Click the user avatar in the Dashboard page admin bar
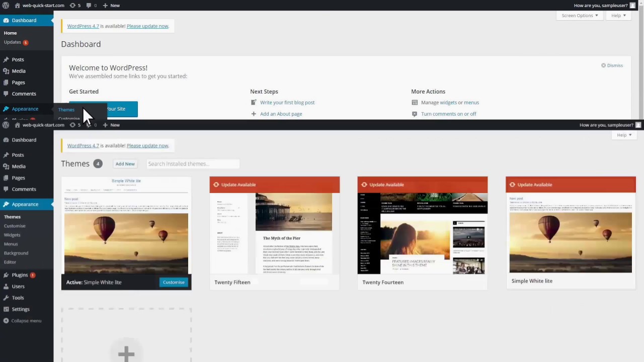The height and width of the screenshot is (362, 644). (x=632, y=6)
